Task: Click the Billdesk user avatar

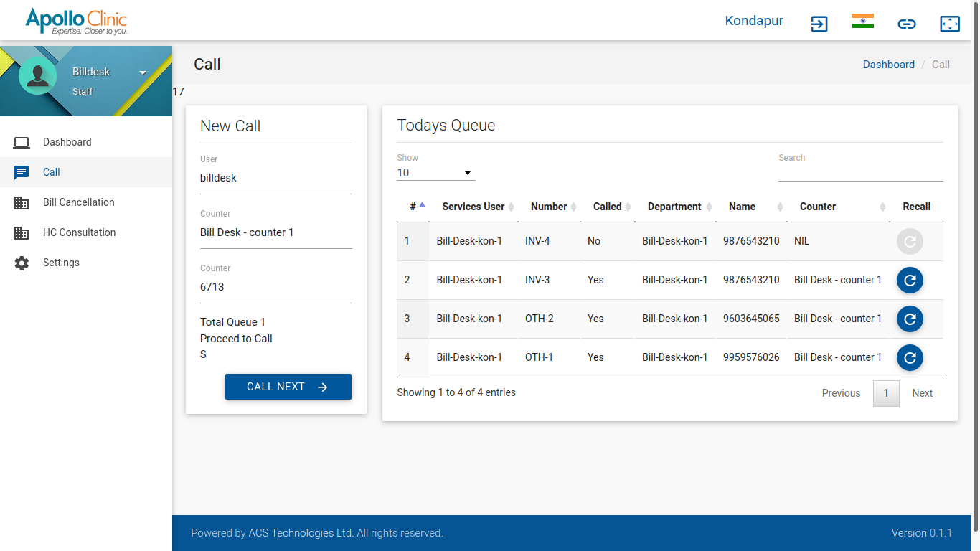Action: tap(37, 76)
